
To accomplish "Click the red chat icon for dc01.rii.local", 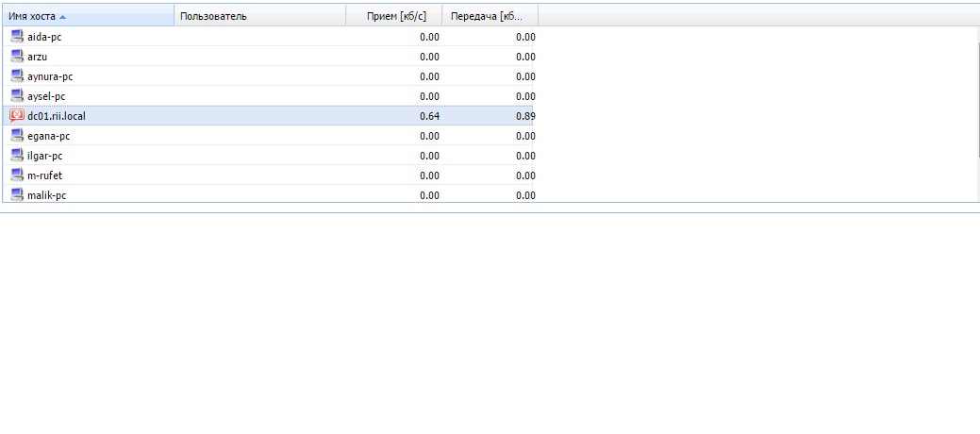I will [18, 116].
